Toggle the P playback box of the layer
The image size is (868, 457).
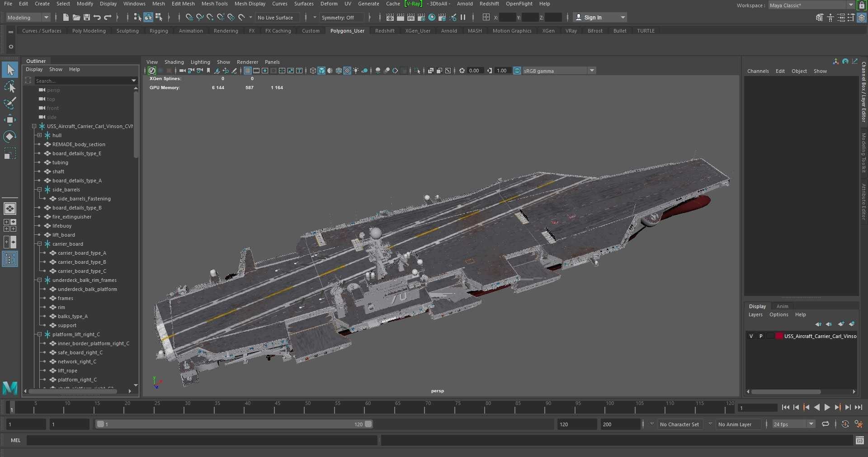(x=761, y=336)
